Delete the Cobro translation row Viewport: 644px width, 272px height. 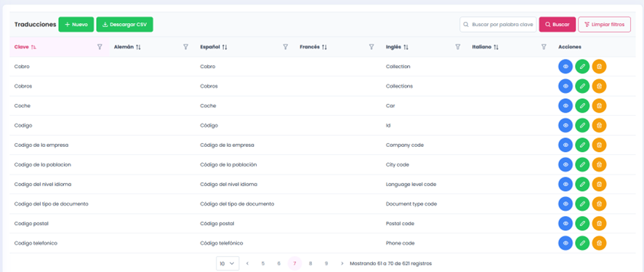pos(599,67)
